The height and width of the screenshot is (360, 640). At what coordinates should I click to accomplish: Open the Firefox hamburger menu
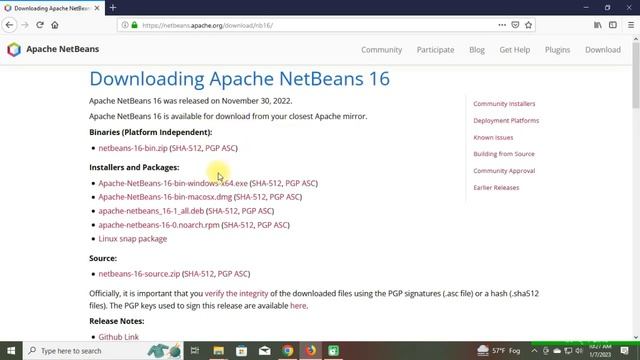coord(631,25)
